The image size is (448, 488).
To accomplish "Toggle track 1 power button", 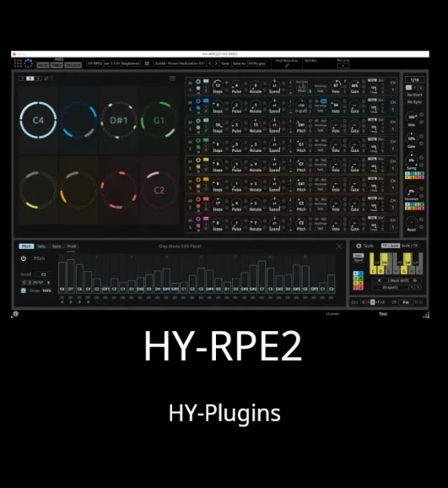I will (198, 82).
